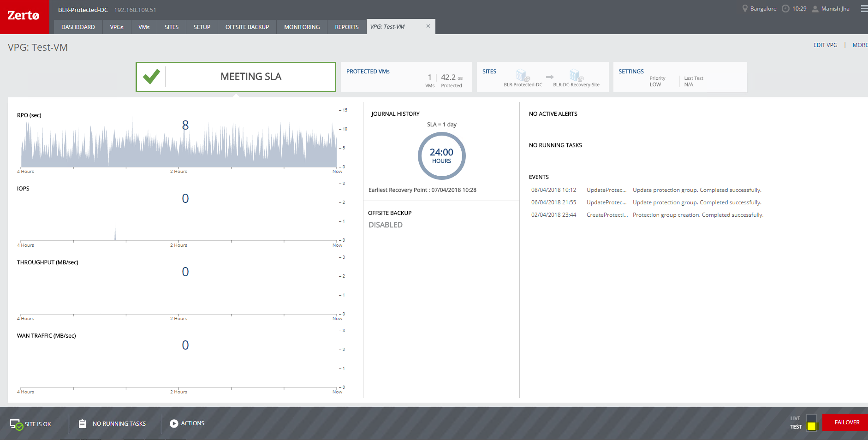Expand the Meeting SLA status panel
This screenshot has width=868, height=440.
click(236, 77)
